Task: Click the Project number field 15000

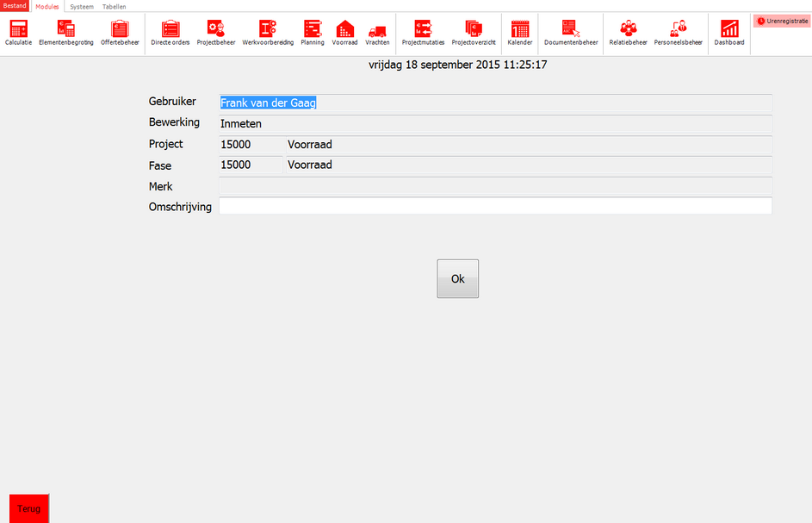Action: pyautogui.click(x=251, y=144)
